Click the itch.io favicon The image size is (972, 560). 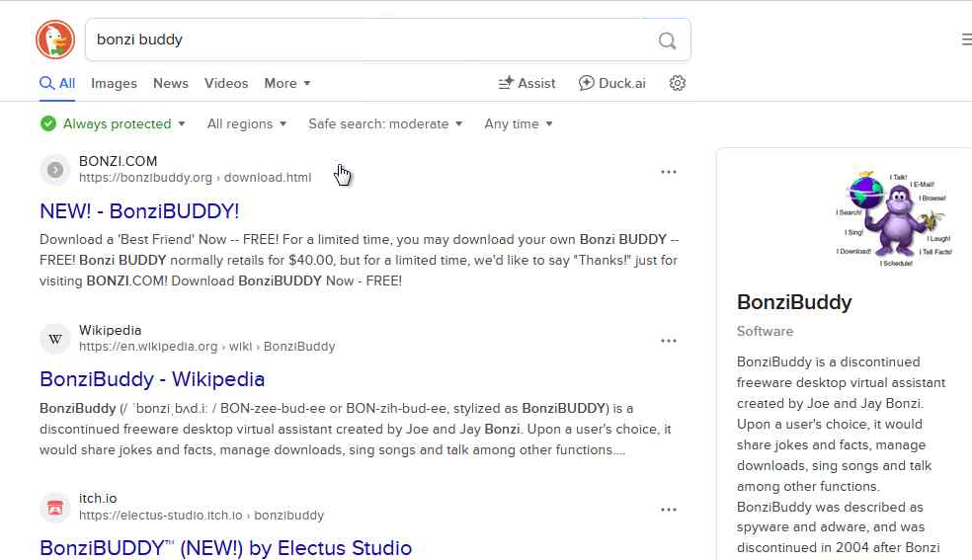(55, 508)
